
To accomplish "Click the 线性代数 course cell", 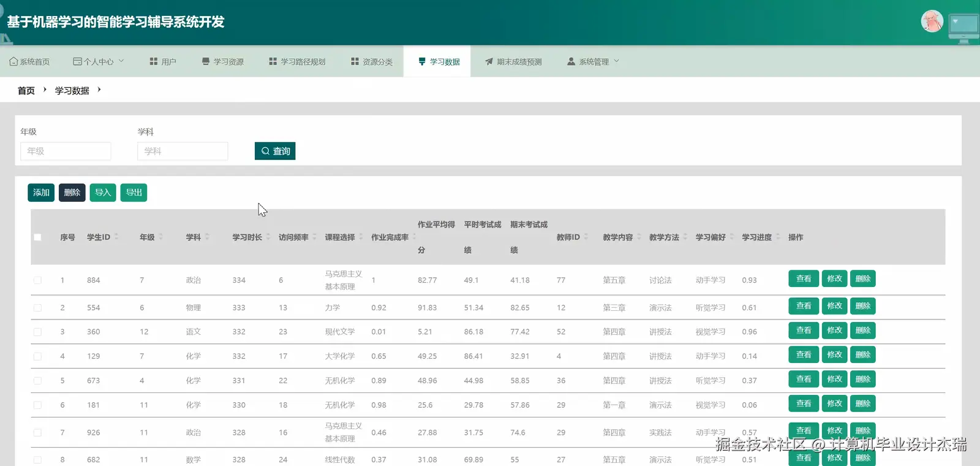I will (340, 460).
